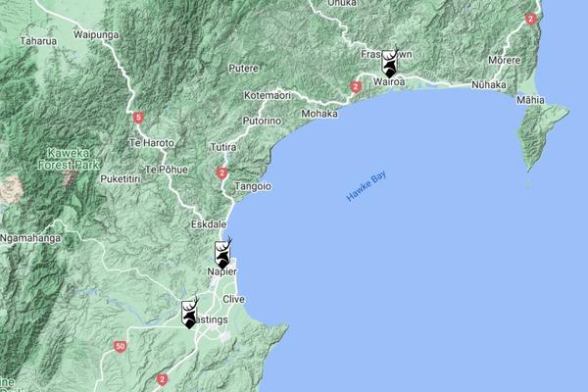Click the Hawke Bay water label
The image size is (588, 392).
368,187
